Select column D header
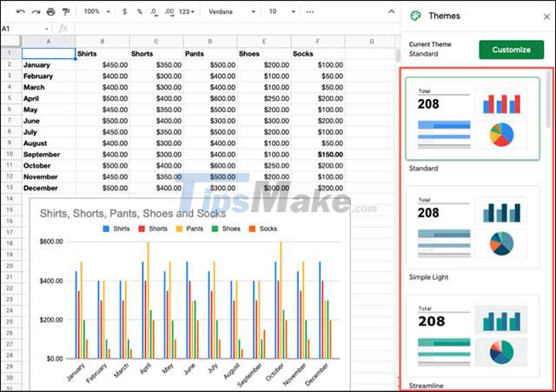 tap(210, 42)
